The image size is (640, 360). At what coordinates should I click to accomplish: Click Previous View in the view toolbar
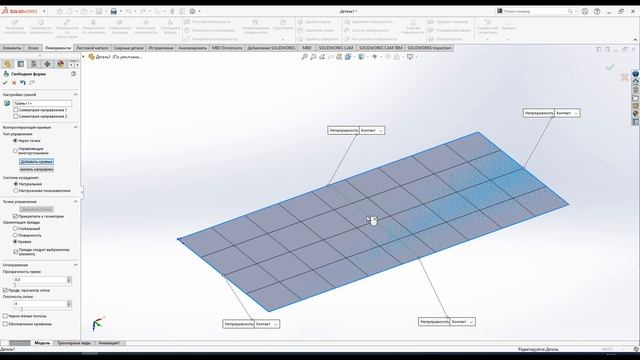click(322, 57)
